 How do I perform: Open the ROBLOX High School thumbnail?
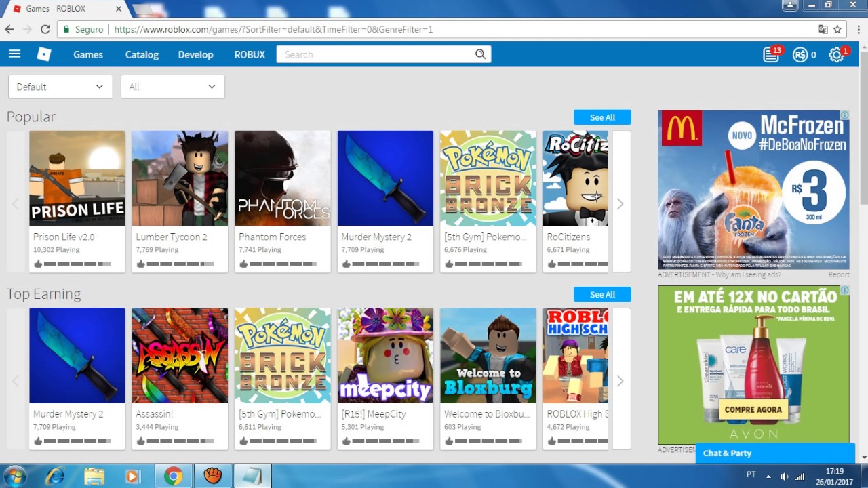576,355
